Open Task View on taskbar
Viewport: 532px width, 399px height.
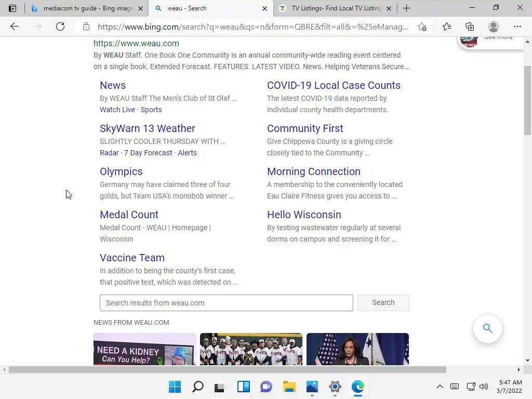[x=220, y=387]
